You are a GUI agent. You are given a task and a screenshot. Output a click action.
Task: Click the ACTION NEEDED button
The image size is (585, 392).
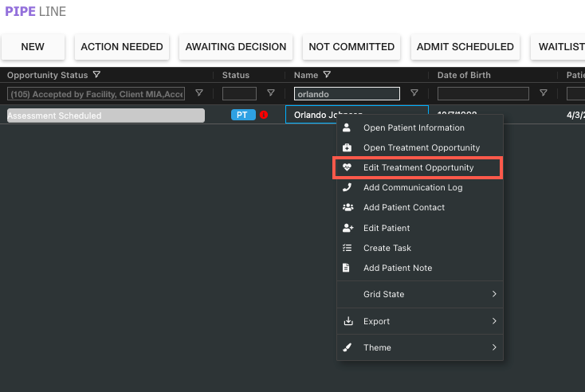(x=121, y=47)
